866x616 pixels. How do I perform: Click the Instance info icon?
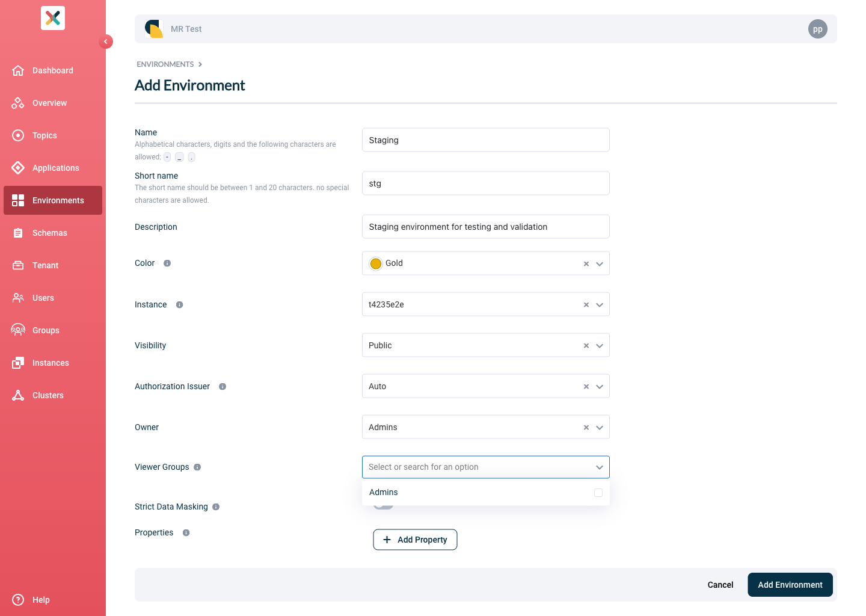[x=179, y=305]
